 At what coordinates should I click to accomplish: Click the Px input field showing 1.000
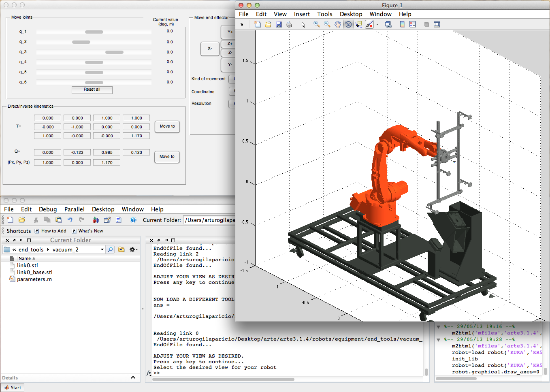(48, 162)
